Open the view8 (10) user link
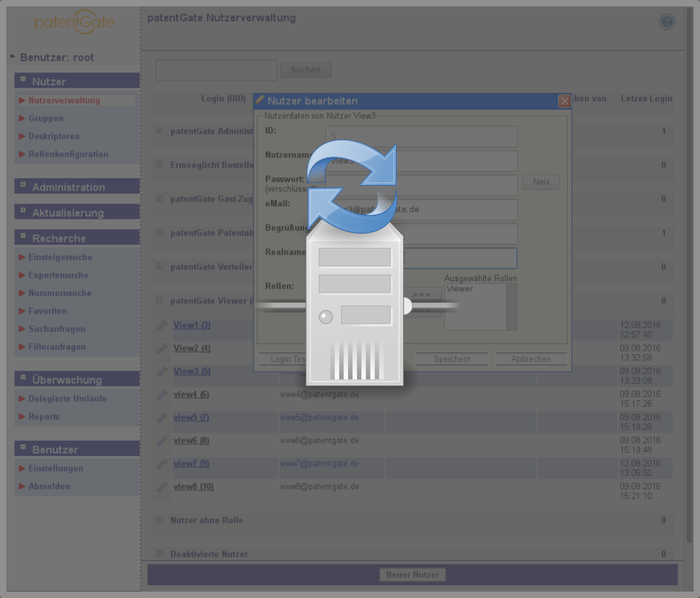The height and width of the screenshot is (598, 700). tap(193, 486)
